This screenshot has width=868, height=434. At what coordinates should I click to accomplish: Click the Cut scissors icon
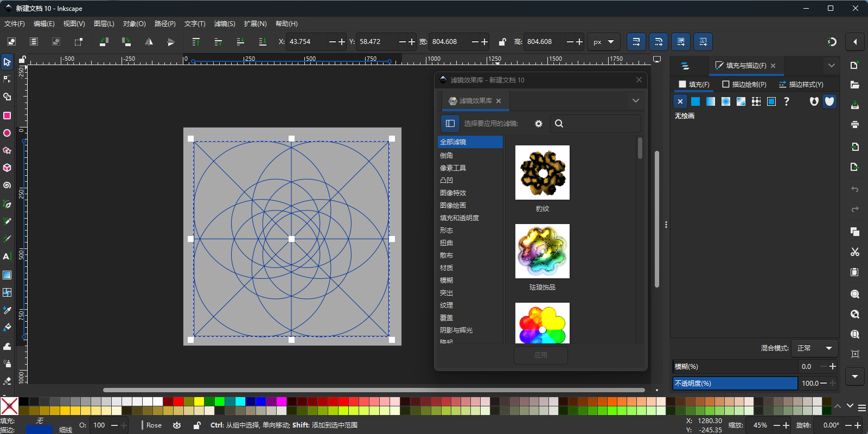(x=855, y=252)
